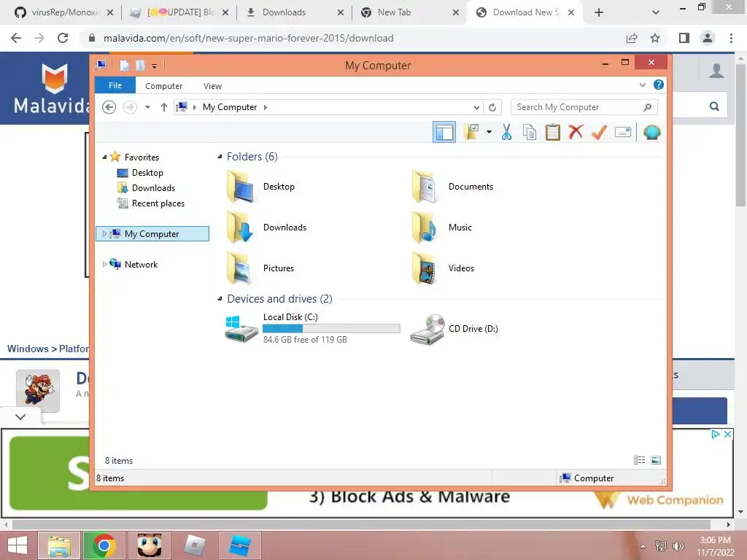Open the Computer ribbon tab

pyautogui.click(x=163, y=86)
